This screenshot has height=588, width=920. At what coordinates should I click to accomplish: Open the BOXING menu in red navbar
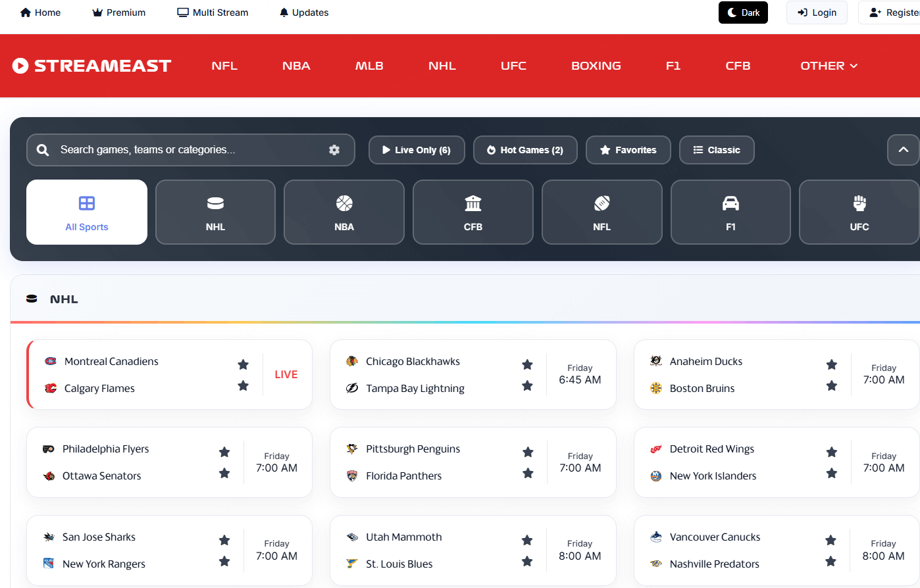point(596,66)
